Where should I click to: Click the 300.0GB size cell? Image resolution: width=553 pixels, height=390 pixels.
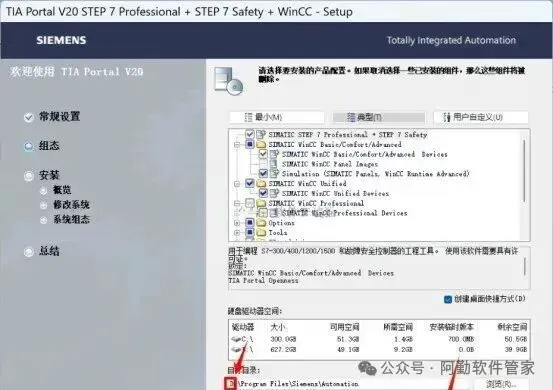(283, 339)
